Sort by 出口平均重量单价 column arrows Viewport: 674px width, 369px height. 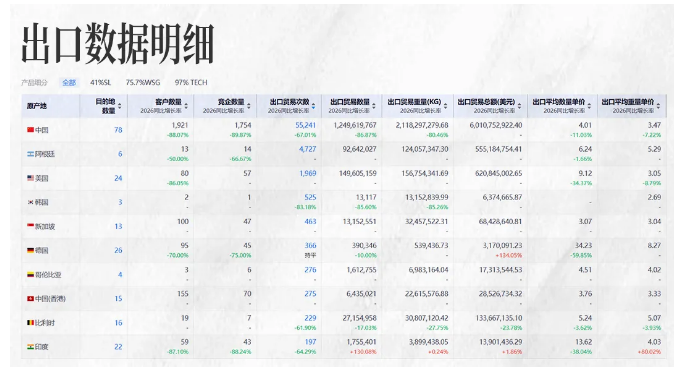(x=658, y=106)
